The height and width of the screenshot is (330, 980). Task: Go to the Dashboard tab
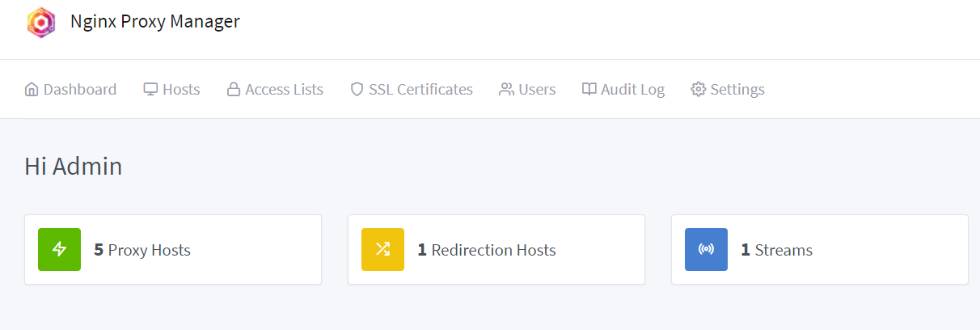pos(80,90)
